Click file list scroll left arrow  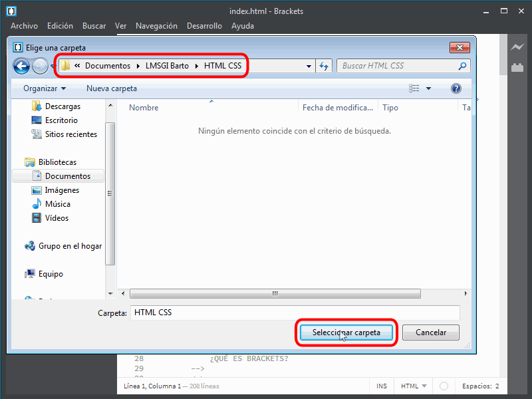123,293
